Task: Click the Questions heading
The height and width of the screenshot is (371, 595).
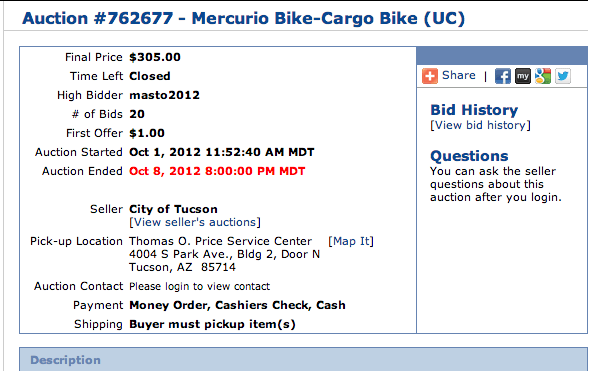Action: pos(469,156)
